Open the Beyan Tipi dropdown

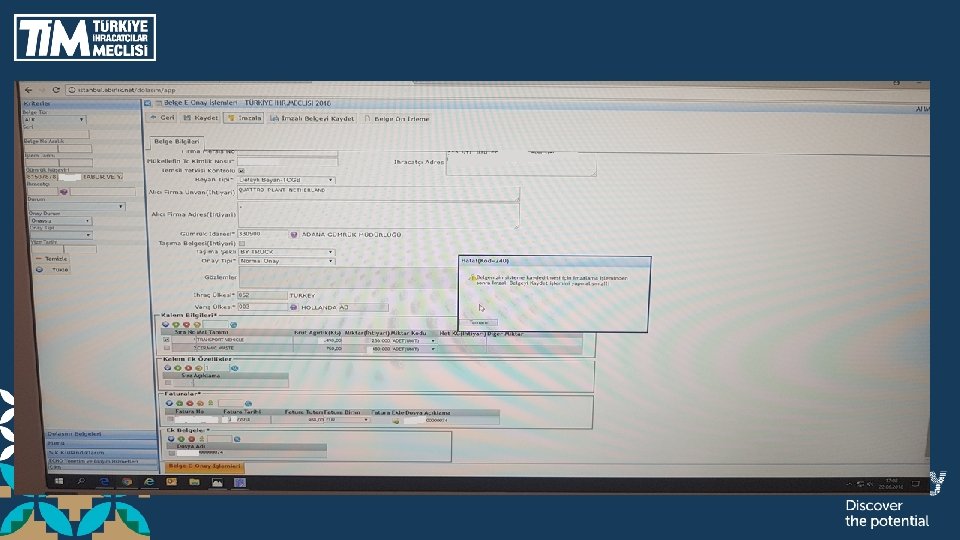pos(287,180)
